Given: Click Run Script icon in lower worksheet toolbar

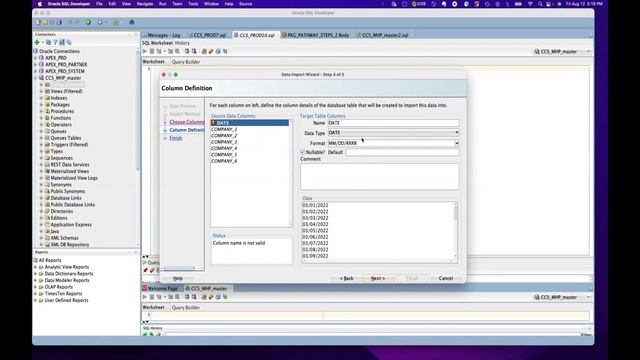Looking at the screenshot, I should click(152, 297).
